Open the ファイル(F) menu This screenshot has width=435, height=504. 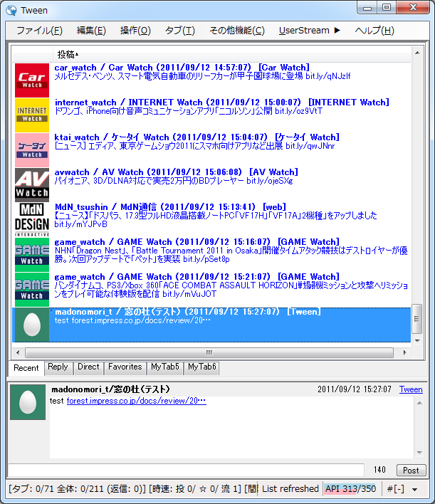tap(39, 31)
